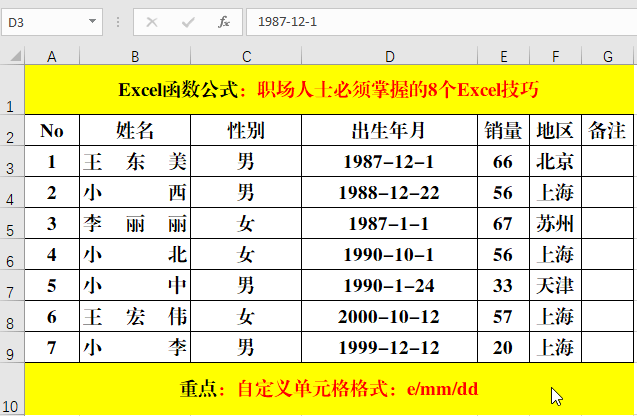Image resolution: width=637 pixels, height=416 pixels.
Task: Select column C header
Action: coord(246,56)
